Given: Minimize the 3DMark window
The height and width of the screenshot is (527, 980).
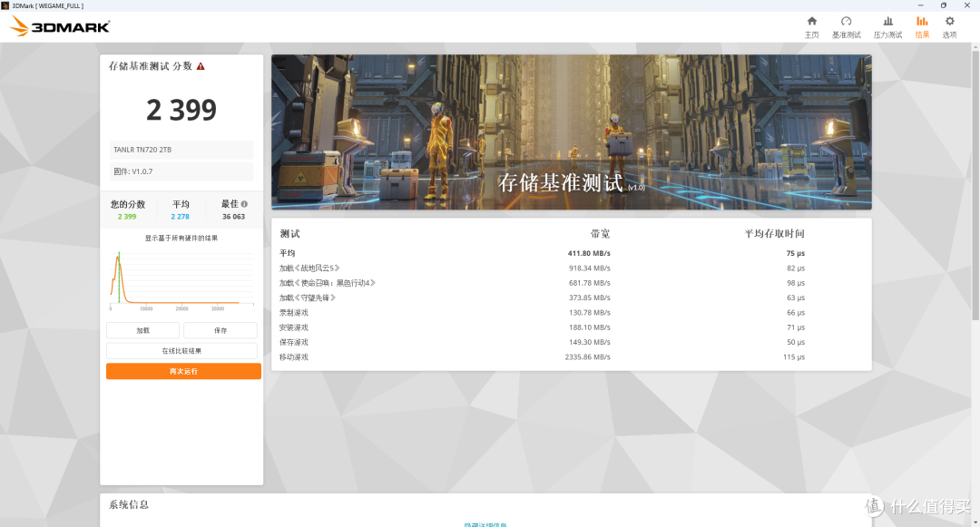Looking at the screenshot, I should (920, 5).
